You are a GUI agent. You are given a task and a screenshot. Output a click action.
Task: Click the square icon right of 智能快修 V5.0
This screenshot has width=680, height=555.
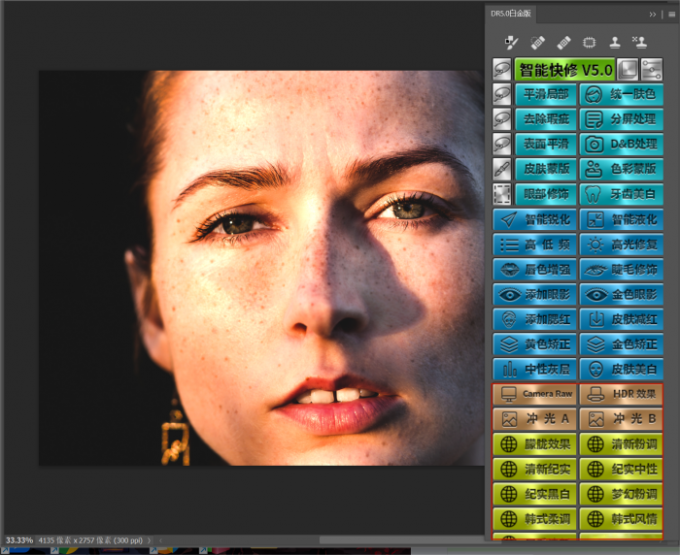click(x=627, y=70)
